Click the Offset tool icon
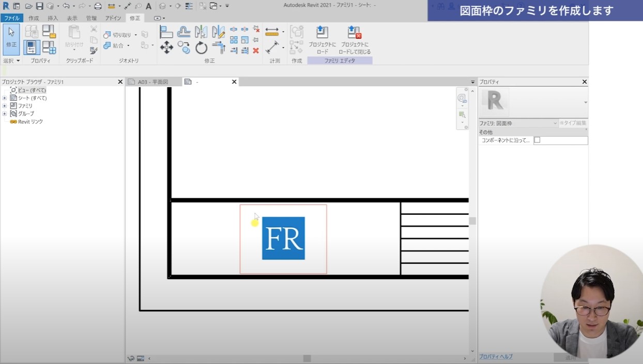 pyautogui.click(x=183, y=32)
